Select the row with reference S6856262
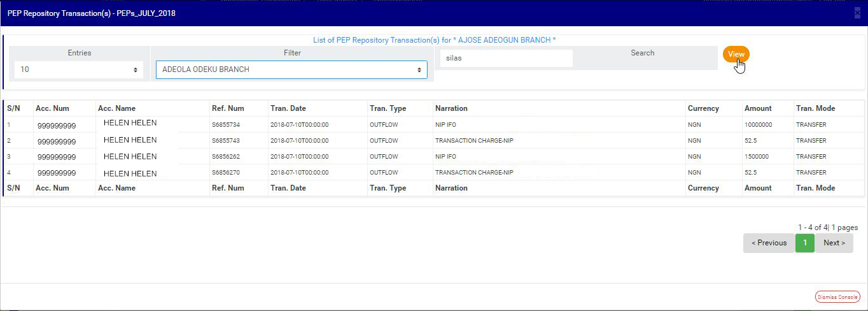The height and width of the screenshot is (311, 868). click(226, 156)
